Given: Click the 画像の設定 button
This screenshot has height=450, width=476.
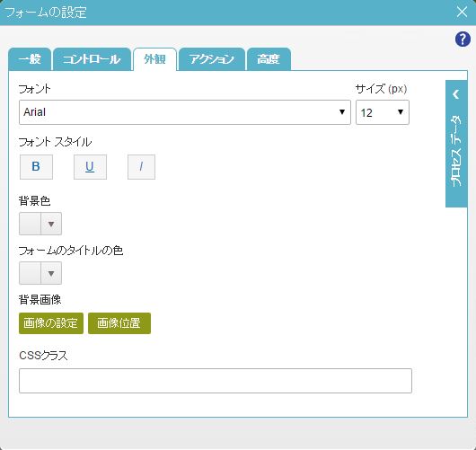Looking at the screenshot, I should click(51, 323).
